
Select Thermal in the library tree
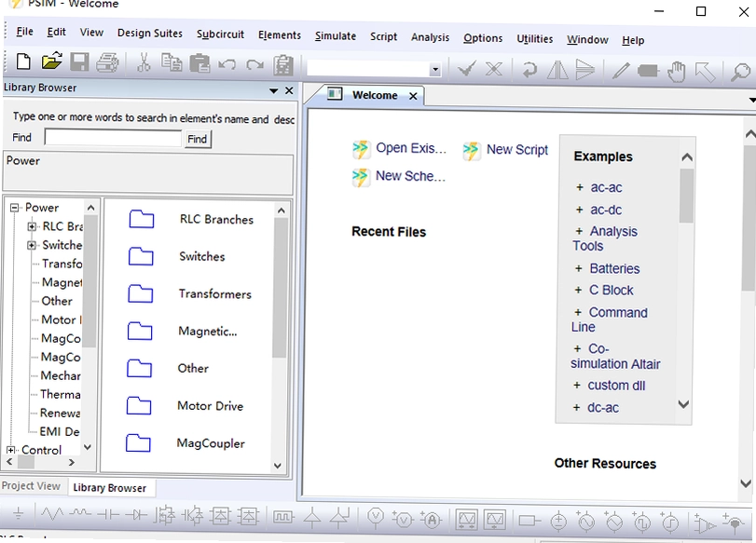[x=60, y=394]
